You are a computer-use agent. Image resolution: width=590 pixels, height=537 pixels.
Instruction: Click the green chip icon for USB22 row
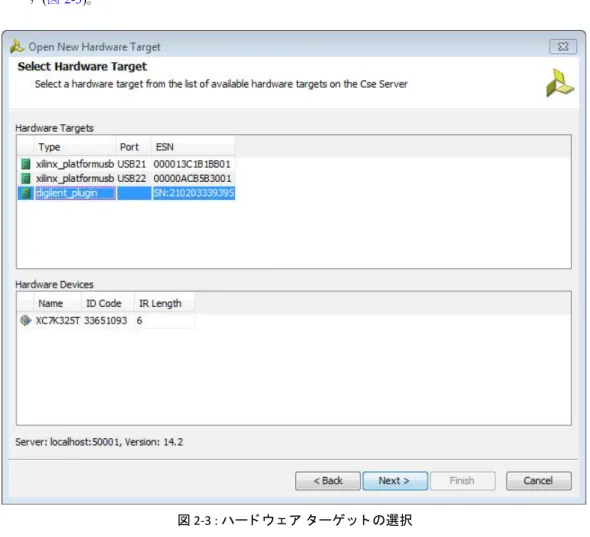tap(26, 179)
